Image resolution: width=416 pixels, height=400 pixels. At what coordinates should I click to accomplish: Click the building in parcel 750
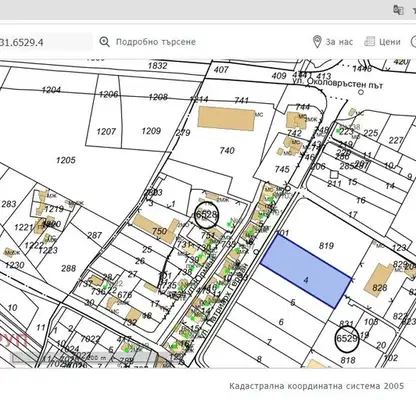[x=156, y=228]
